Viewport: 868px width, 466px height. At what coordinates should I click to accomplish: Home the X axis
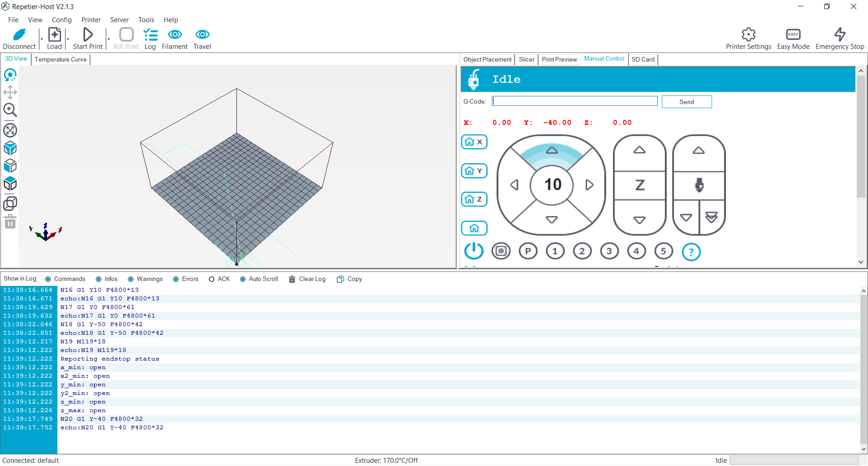[474, 142]
